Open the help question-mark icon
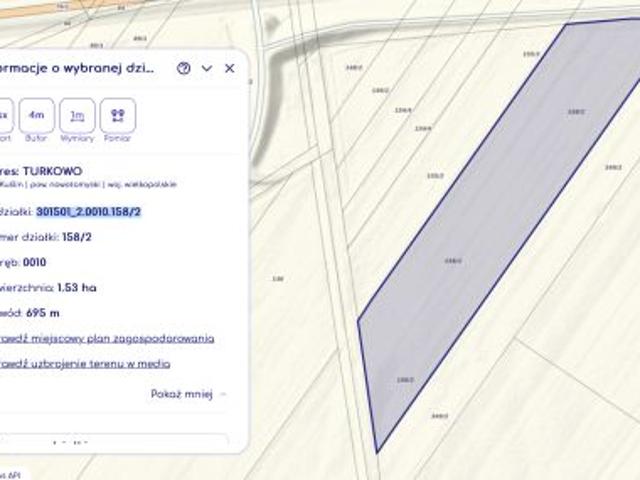This screenshot has width=640, height=480. click(183, 69)
